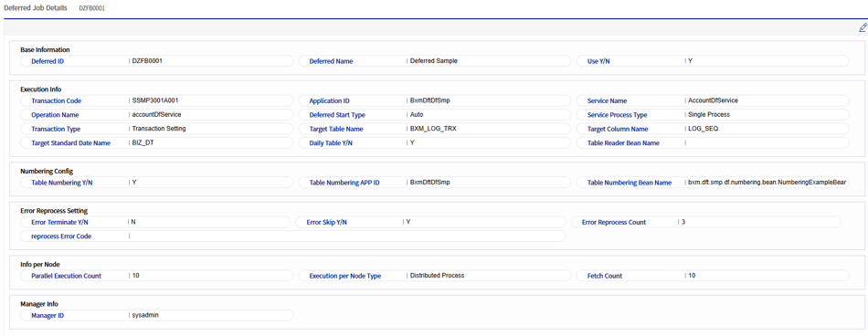Screen dimensions: 868x336
Task: Click Target Table Name value BXM_LOG_TRX
Action: click(433, 129)
